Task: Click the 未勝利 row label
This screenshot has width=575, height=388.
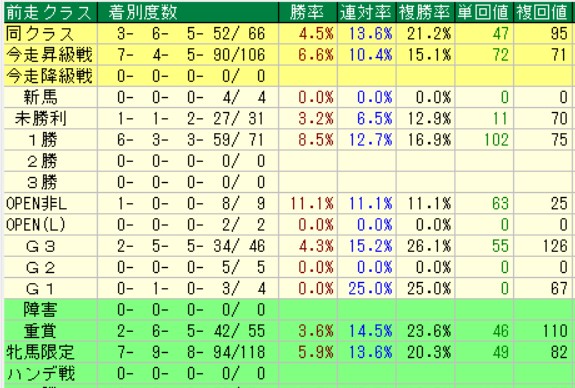Action: tap(40, 119)
